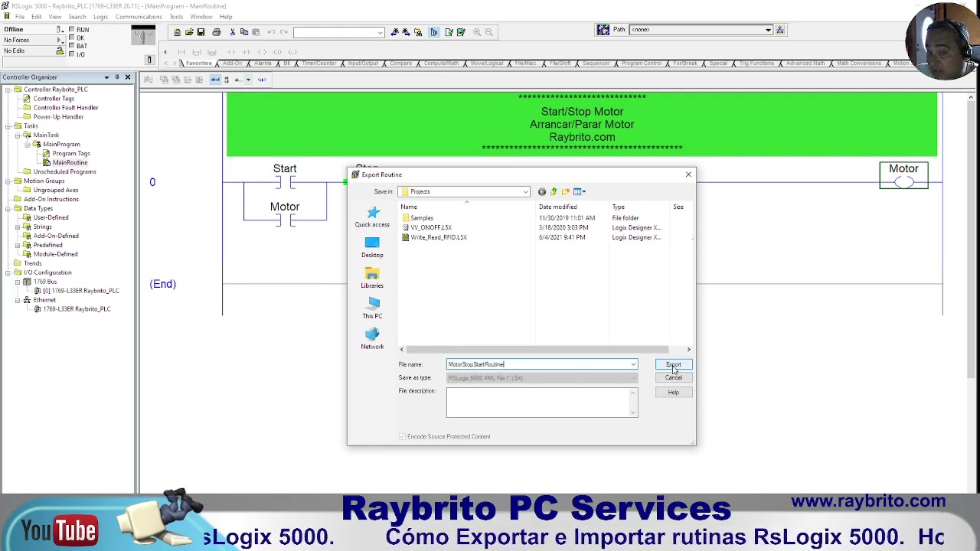Click the Save project disk icon

[x=201, y=32]
